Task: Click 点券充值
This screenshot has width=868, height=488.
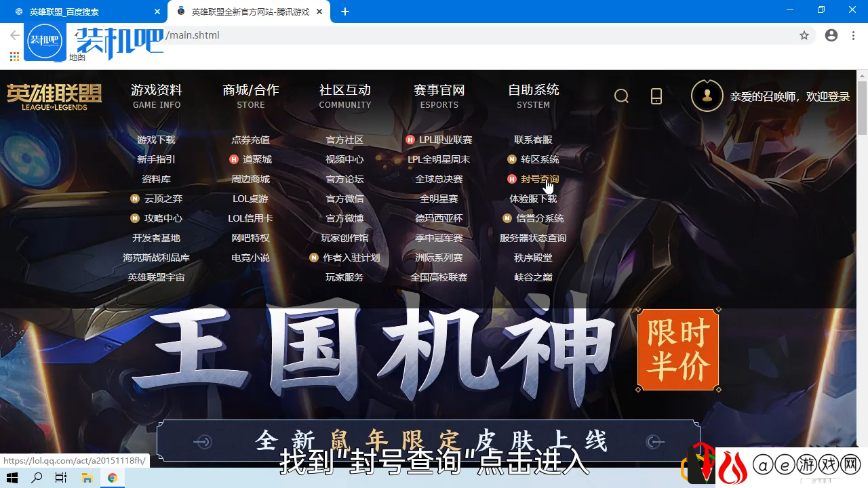Action: point(251,140)
